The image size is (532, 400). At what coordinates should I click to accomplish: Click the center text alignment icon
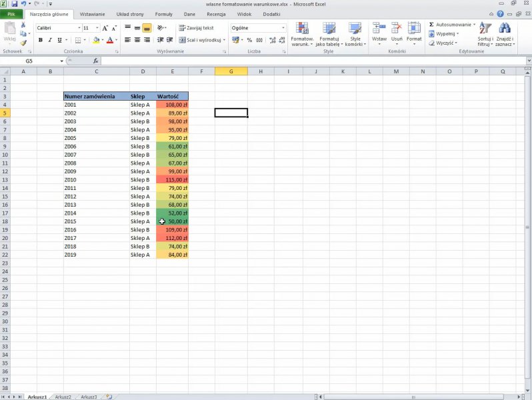pos(137,40)
